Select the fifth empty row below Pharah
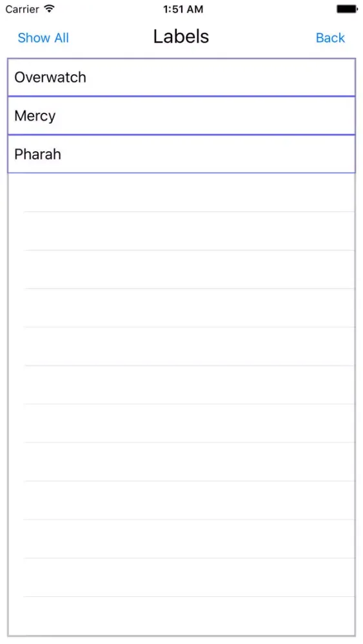The width and height of the screenshot is (363, 644). [x=181, y=346]
